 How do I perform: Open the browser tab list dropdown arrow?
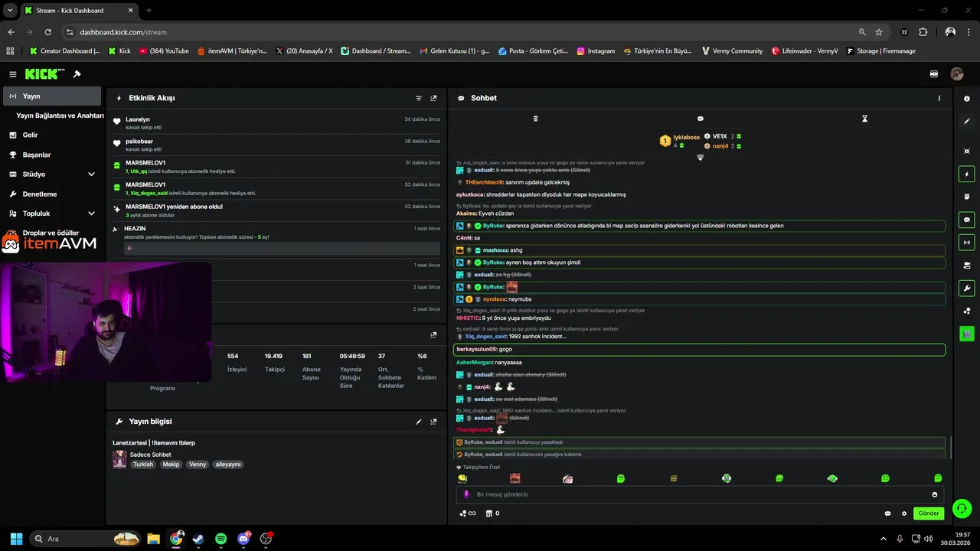pos(10,10)
